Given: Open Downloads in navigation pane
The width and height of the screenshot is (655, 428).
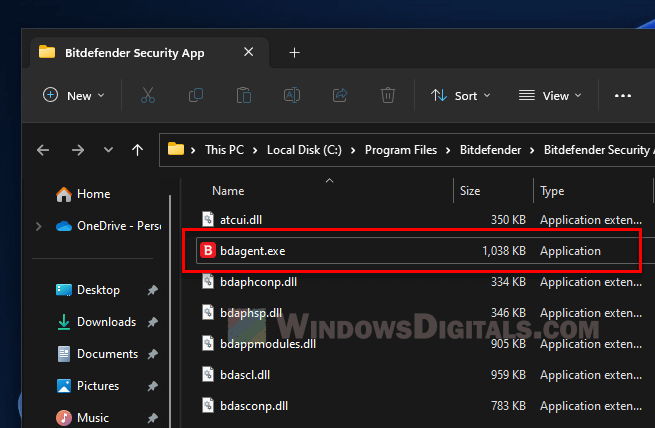Looking at the screenshot, I should coord(96,322).
